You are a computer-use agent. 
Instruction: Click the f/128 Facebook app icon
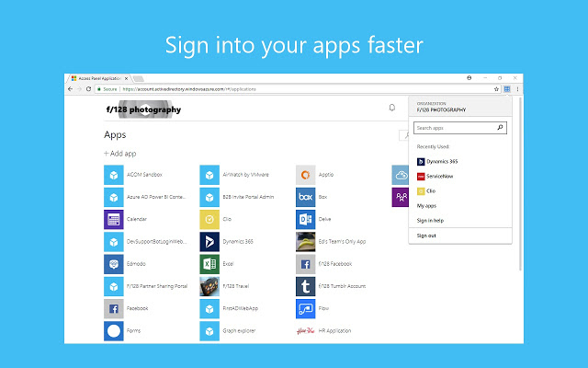pyautogui.click(x=306, y=264)
